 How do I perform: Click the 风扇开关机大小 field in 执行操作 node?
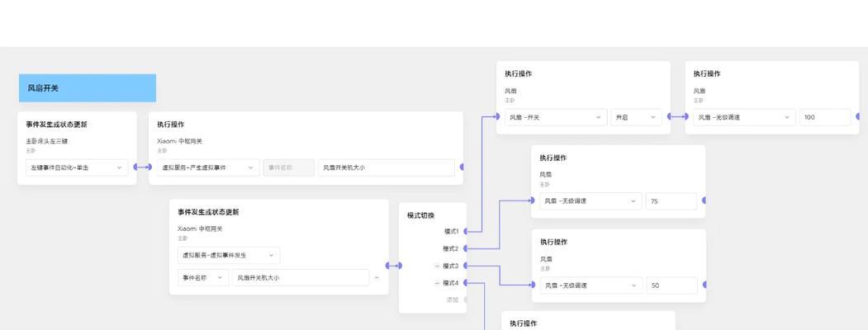click(x=387, y=167)
